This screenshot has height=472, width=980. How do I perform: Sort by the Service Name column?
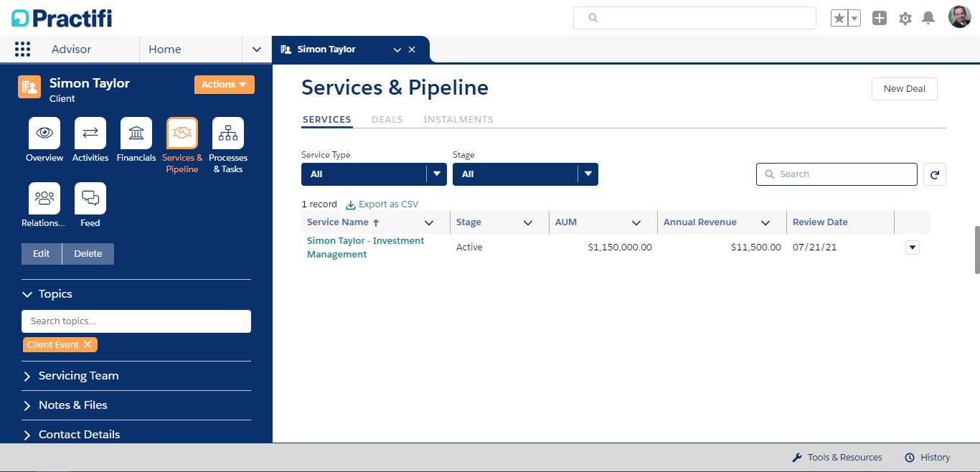(338, 222)
